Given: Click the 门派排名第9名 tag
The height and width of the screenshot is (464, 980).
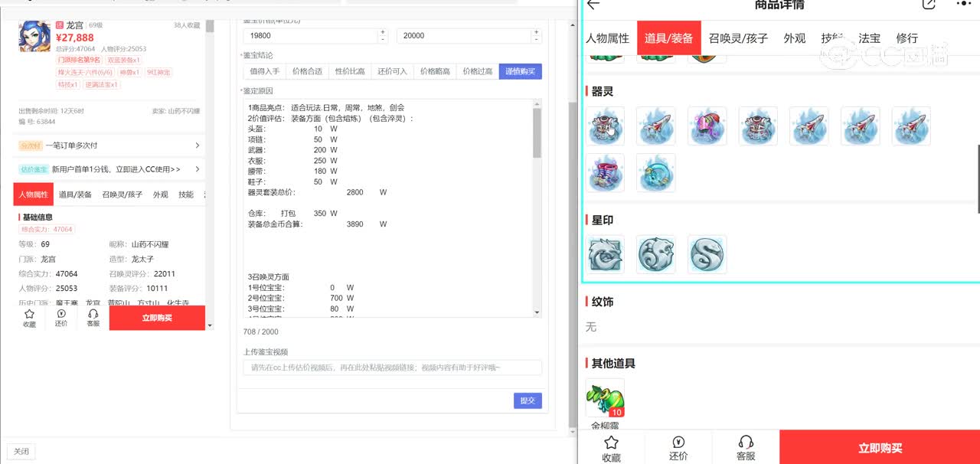Looking at the screenshot, I should click(x=79, y=60).
